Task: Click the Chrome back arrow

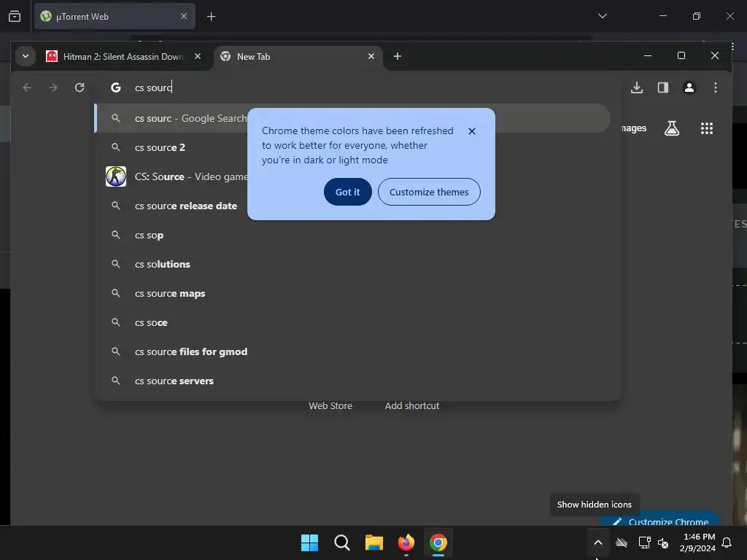Action: tap(27, 87)
